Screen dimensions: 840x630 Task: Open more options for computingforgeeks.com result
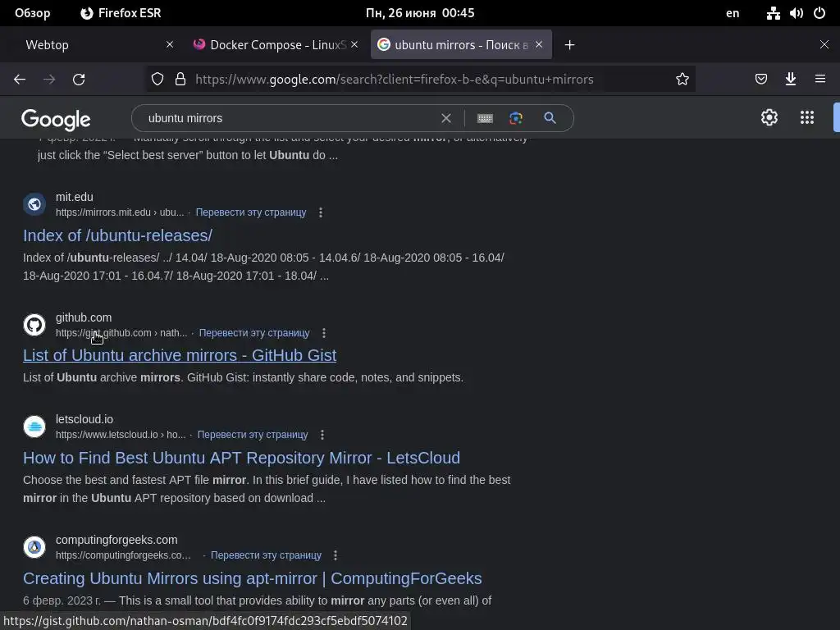click(x=336, y=555)
